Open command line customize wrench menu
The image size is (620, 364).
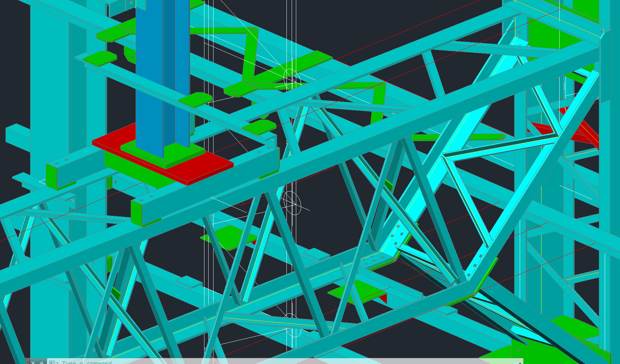click(42, 362)
